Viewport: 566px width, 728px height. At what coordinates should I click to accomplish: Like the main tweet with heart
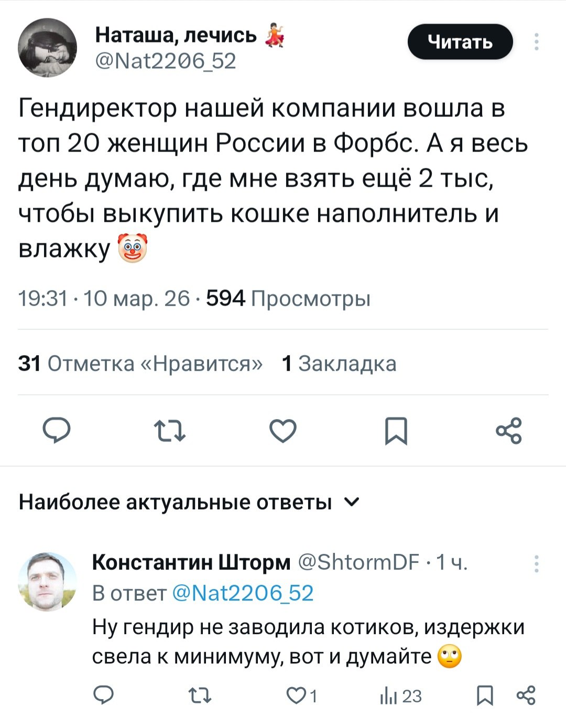pos(283,431)
